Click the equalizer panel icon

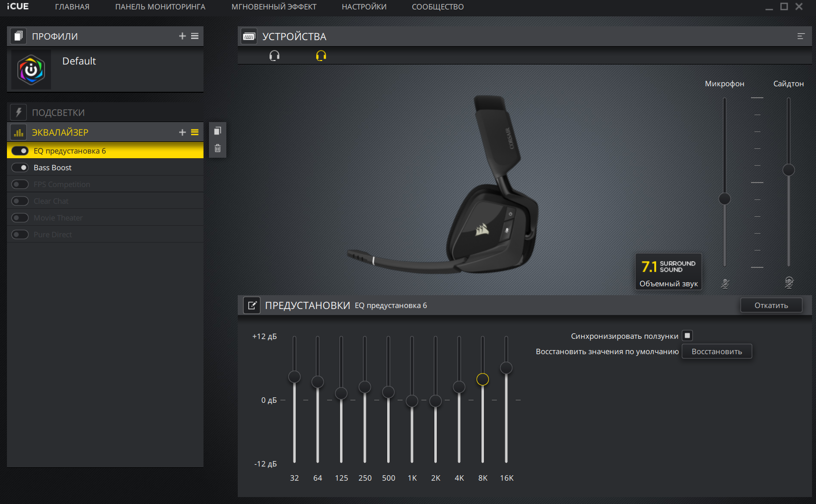point(18,132)
